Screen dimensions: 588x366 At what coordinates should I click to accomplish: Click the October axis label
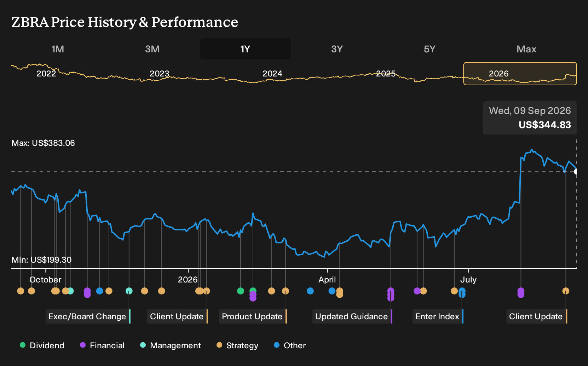click(45, 280)
